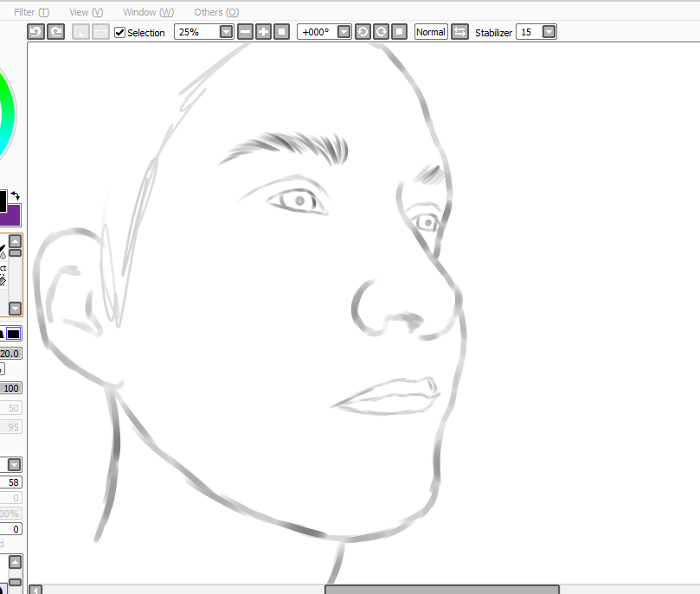Click the Undo button in toolbar
The image size is (700, 594).
pyautogui.click(x=35, y=32)
